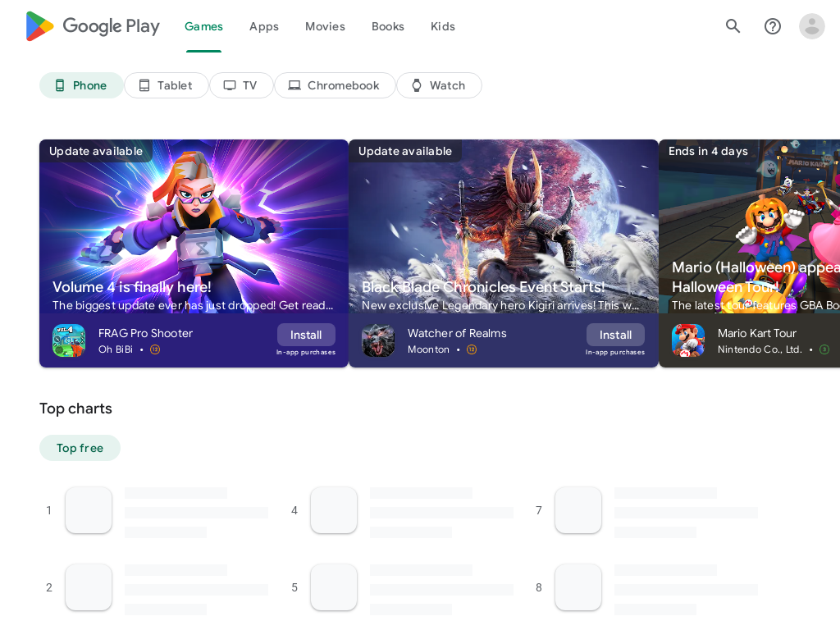Screen dimensions: 840x630
Task: Click the FRAG Pro Shooter app icon
Action: (x=69, y=340)
